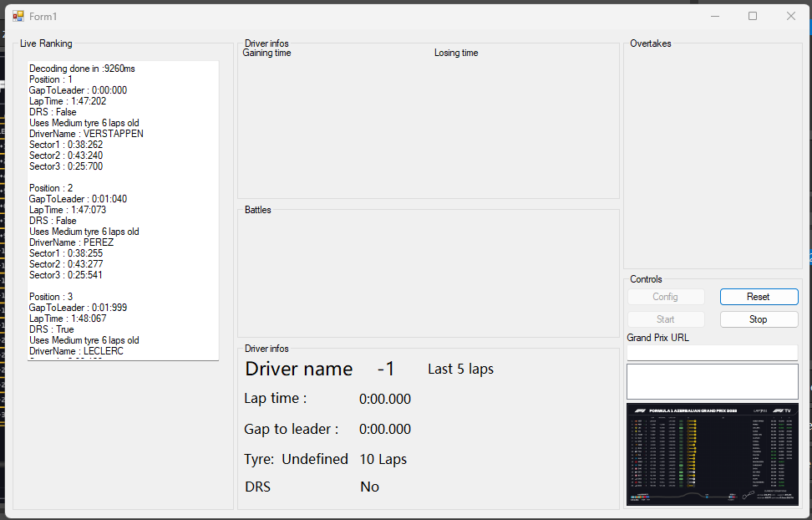This screenshot has height=520, width=812.
Task: Click the Gaining time column label
Action: tap(266, 54)
